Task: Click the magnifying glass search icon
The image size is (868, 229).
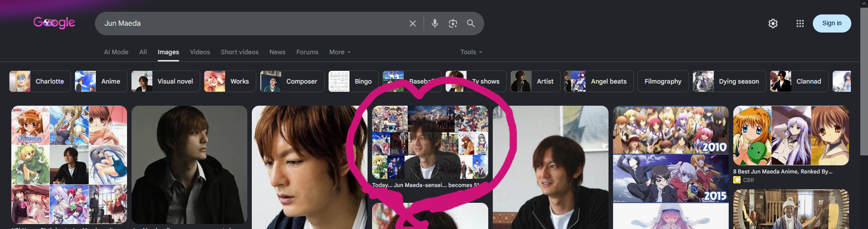Action: pyautogui.click(x=471, y=23)
